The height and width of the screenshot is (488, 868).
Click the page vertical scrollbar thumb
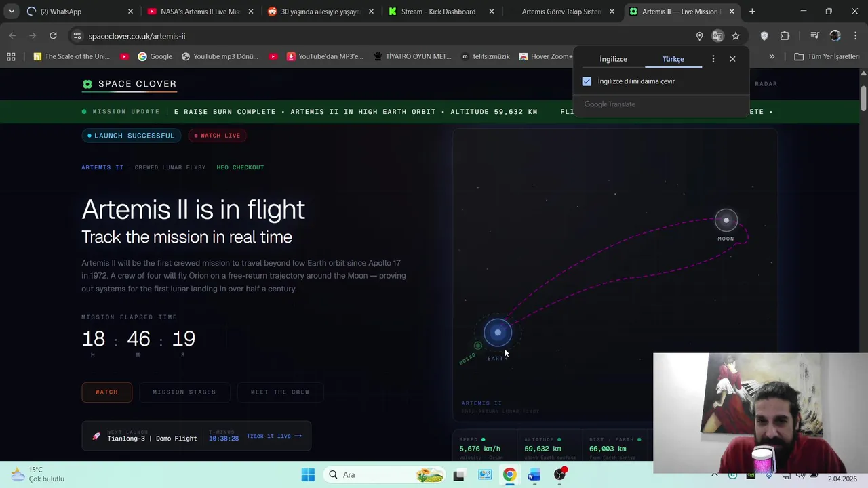point(863,99)
